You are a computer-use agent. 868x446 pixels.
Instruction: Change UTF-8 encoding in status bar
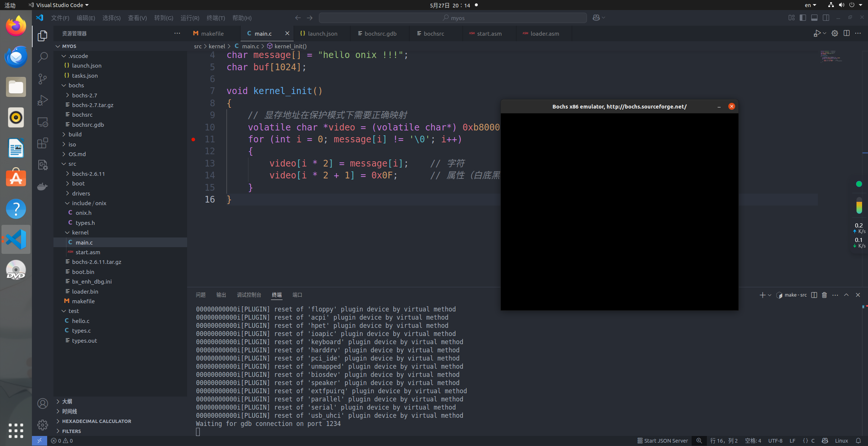point(775,440)
